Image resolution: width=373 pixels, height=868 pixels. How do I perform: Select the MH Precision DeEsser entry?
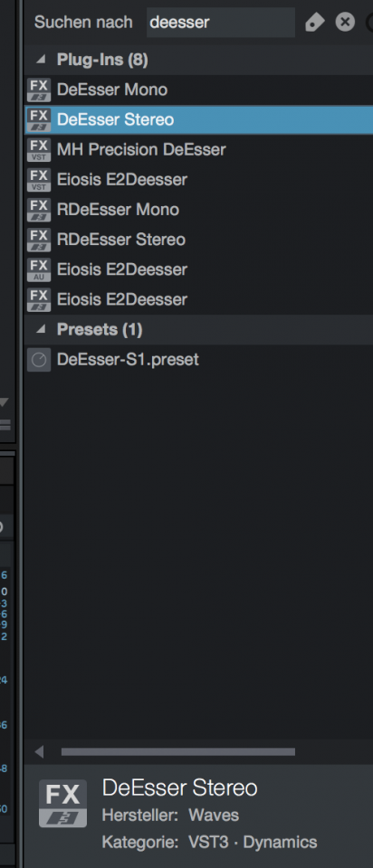[198, 149]
